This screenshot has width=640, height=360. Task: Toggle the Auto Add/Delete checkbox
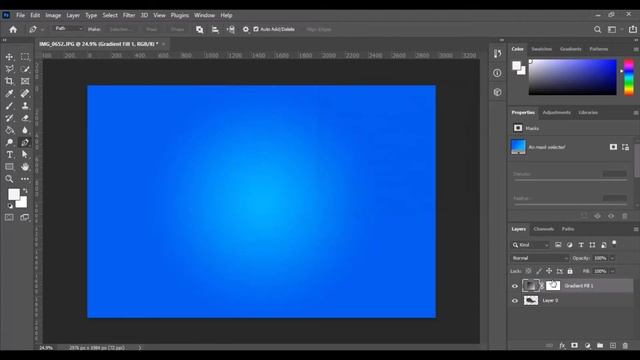pos(256,29)
